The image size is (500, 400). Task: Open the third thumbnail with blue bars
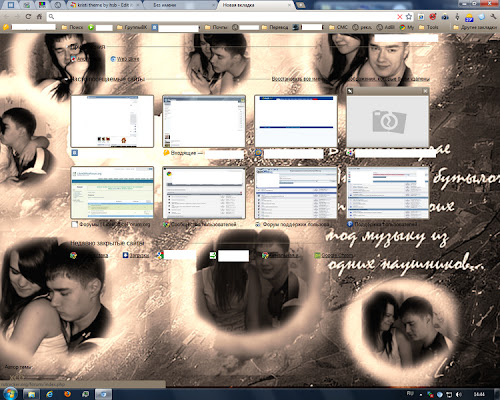pyautogui.click(x=296, y=121)
